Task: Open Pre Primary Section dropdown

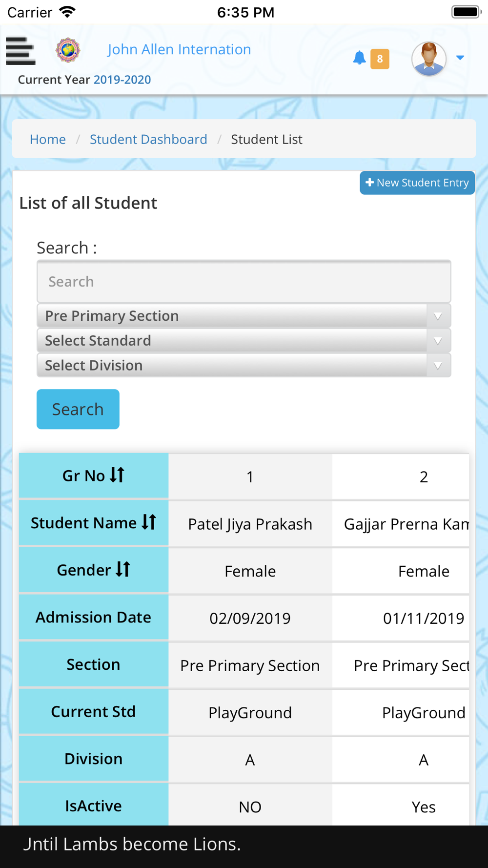Action: (x=244, y=316)
